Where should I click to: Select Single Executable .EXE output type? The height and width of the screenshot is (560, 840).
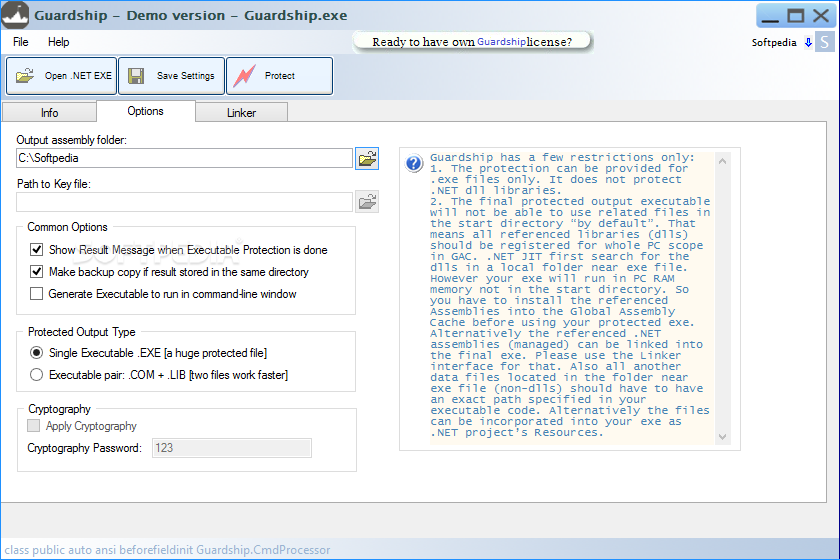(x=36, y=353)
